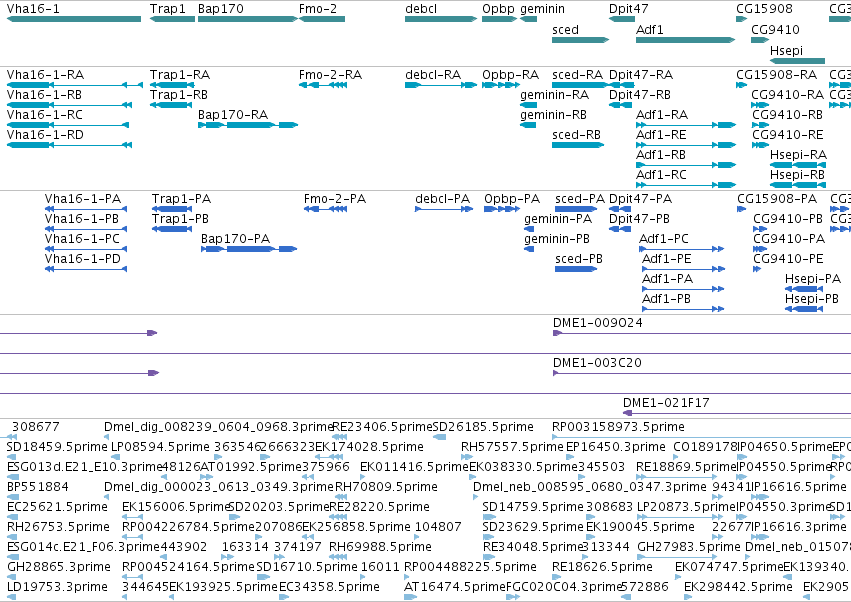Select the Bap170 gene feature label
The height and width of the screenshot is (602, 851).
(220, 9)
